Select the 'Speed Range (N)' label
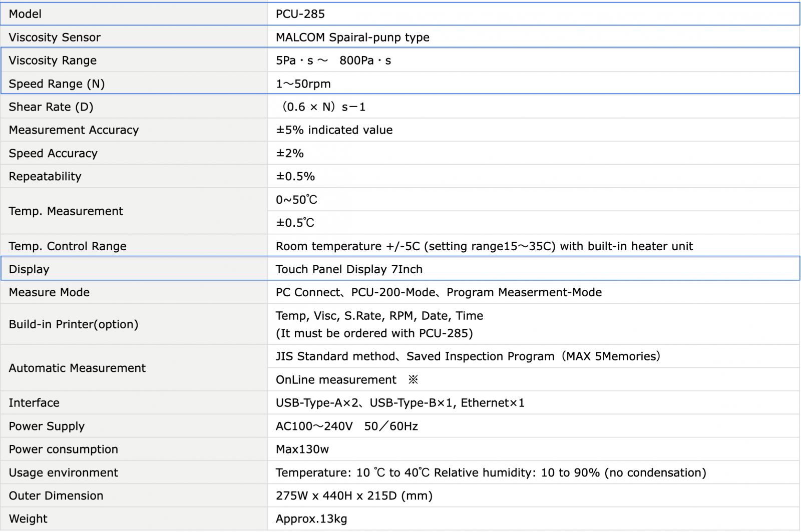801x532 pixels. pyautogui.click(x=57, y=84)
